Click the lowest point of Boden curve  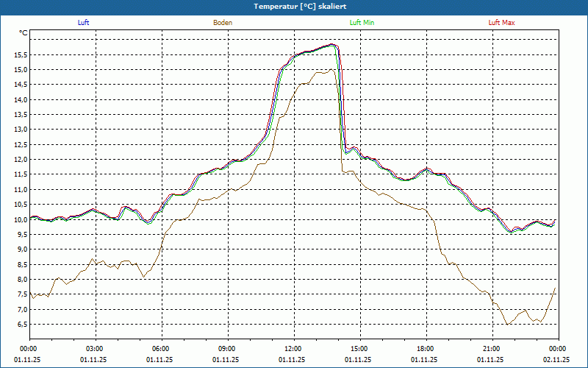[x=507, y=324]
